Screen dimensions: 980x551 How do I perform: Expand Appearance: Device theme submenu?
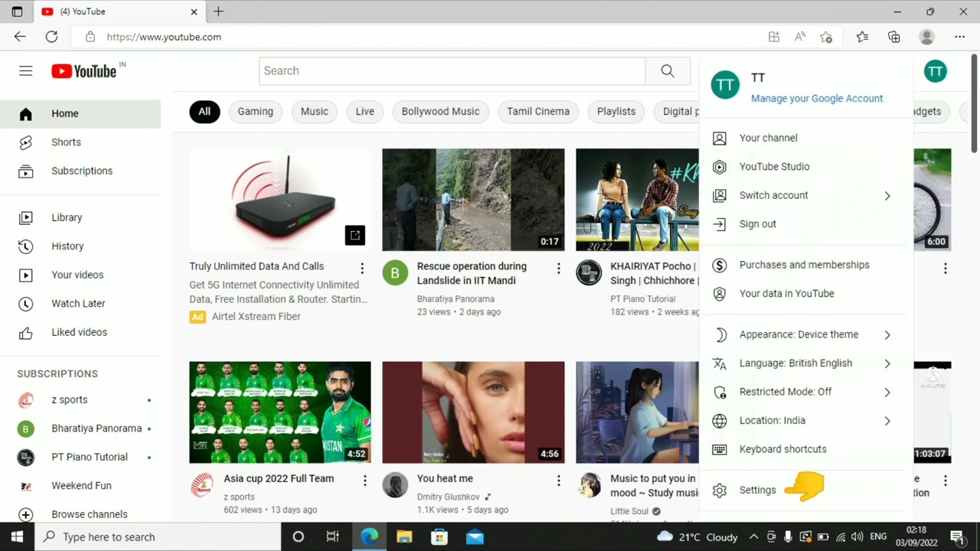802,334
